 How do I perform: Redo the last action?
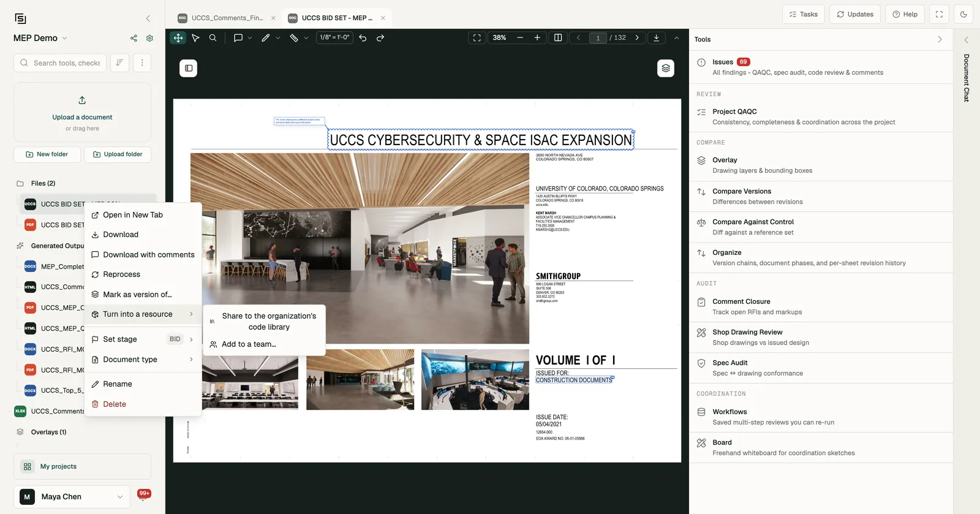(x=380, y=38)
